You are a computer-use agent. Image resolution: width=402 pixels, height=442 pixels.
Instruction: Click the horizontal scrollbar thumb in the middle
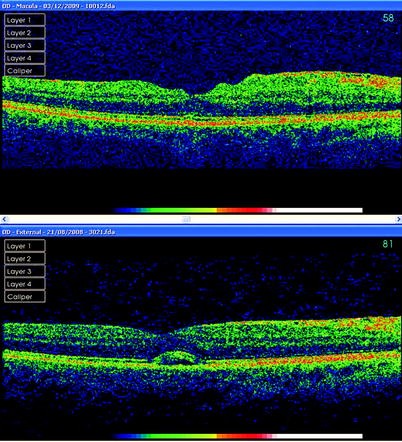pyautogui.click(x=187, y=219)
